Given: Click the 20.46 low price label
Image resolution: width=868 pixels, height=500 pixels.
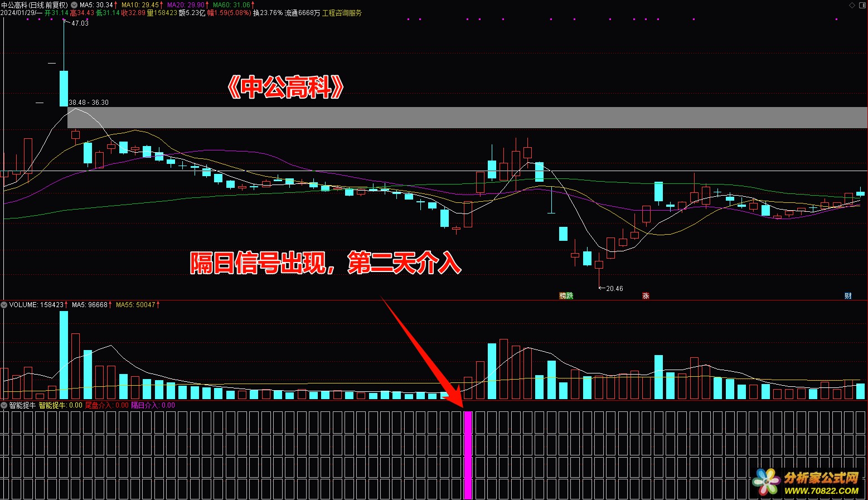Looking at the screenshot, I should point(614,289).
